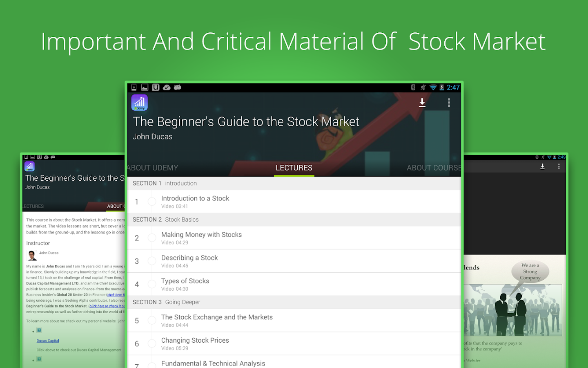This screenshot has height=368, width=588.
Task: Open the three-dot overflow menu in center header
Action: 449,103
